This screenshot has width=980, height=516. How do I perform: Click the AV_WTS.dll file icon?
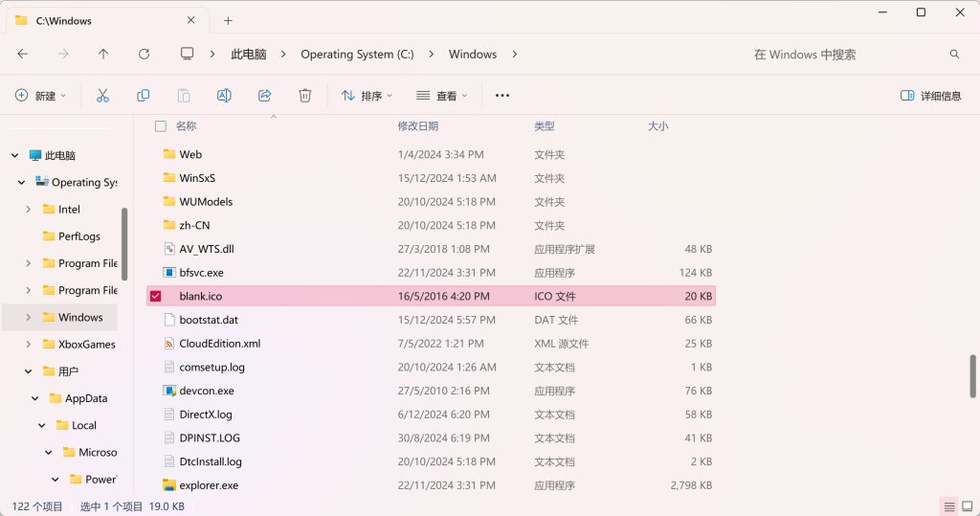[x=168, y=249]
